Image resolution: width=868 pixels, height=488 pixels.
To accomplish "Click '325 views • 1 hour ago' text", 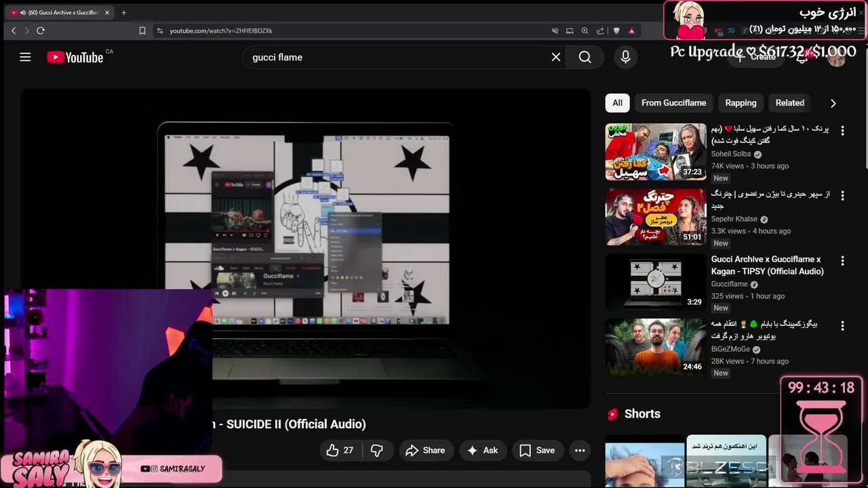I will (748, 296).
